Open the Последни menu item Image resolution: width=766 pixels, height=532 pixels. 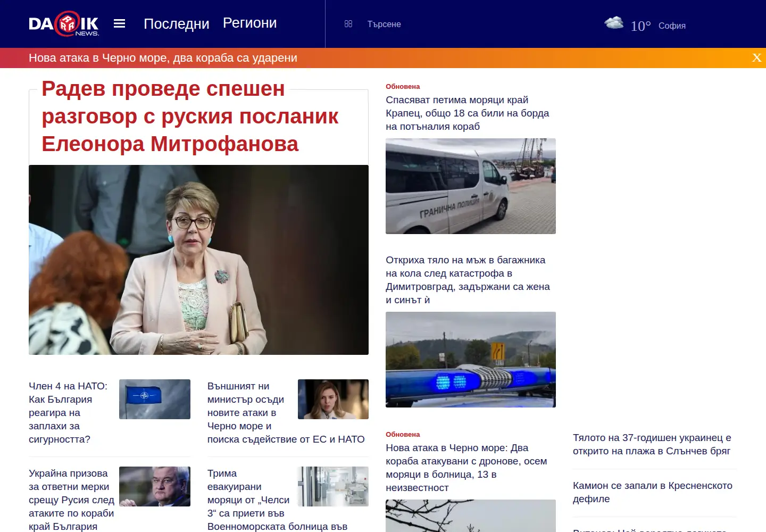(177, 24)
